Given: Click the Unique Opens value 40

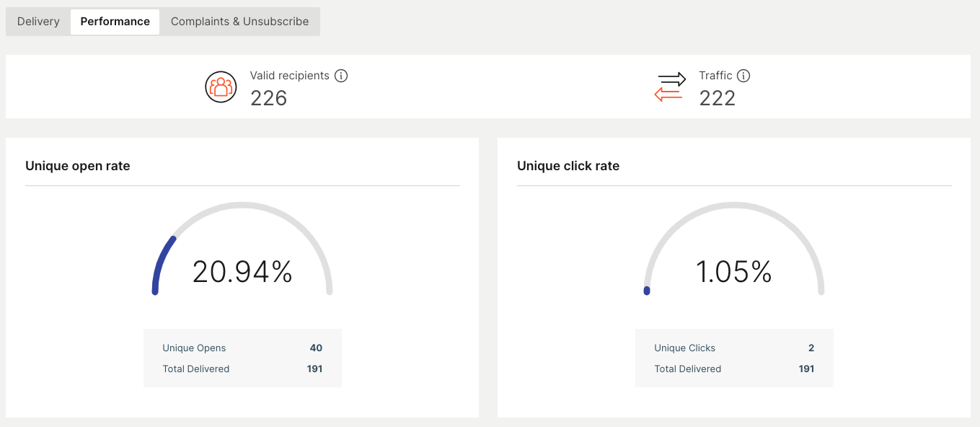Looking at the screenshot, I should 316,348.
